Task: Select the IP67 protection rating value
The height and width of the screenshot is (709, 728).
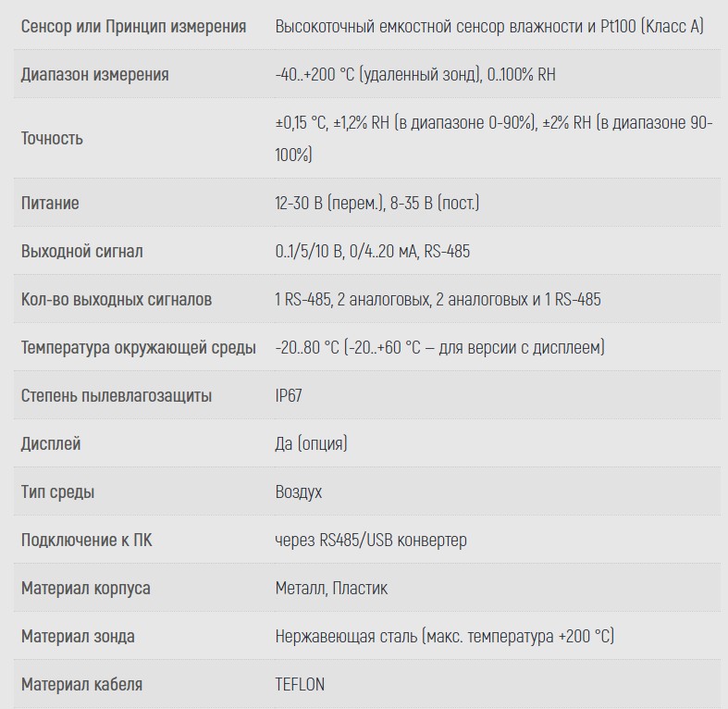Action: pos(289,396)
